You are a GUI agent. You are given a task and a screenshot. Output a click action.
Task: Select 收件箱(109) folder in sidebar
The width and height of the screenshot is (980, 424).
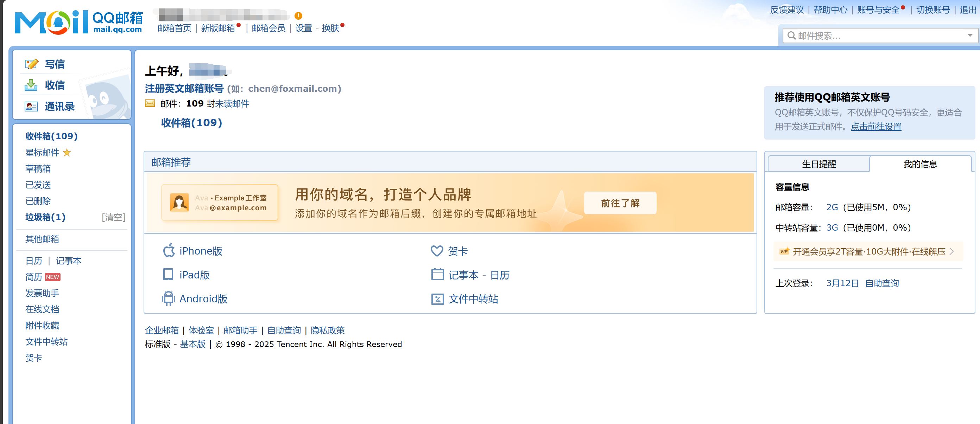tap(51, 136)
